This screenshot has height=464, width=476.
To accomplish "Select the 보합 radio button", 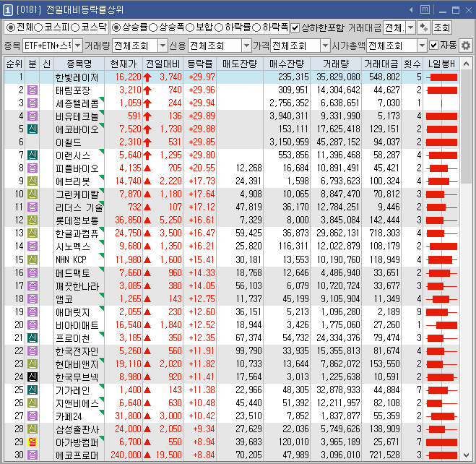I will pos(190,27).
